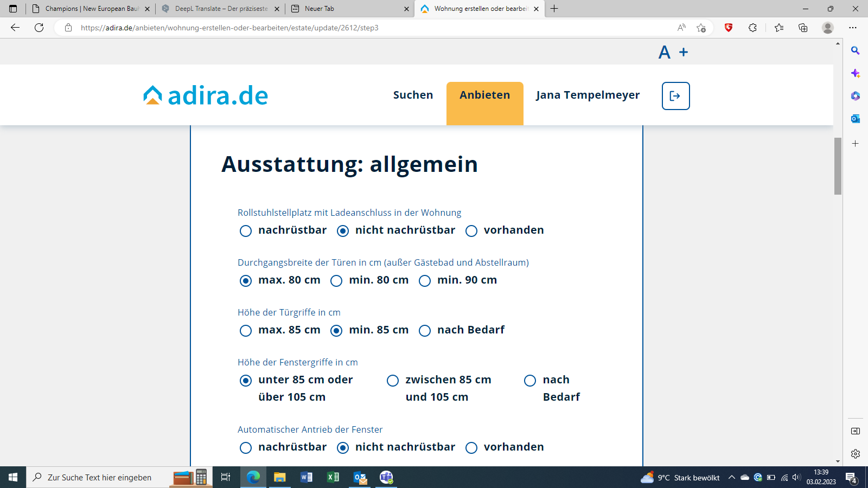The width and height of the screenshot is (868, 488).
Task: Open browser extensions puzzle icon
Action: 752,28
